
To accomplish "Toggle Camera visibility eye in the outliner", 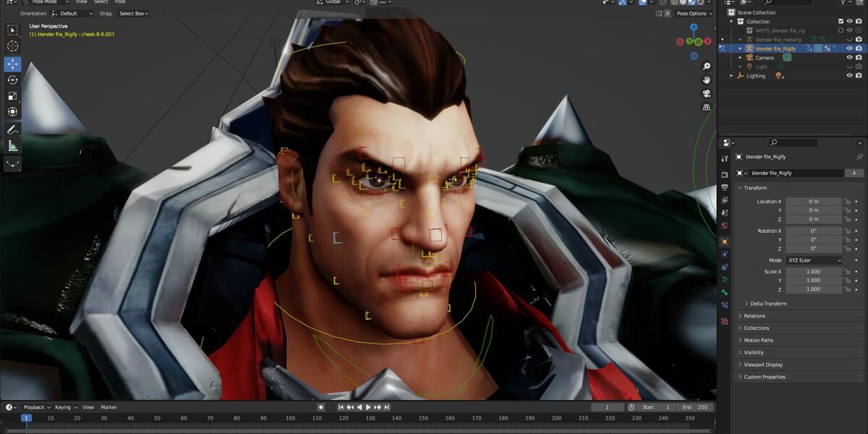I will pyautogui.click(x=850, y=57).
